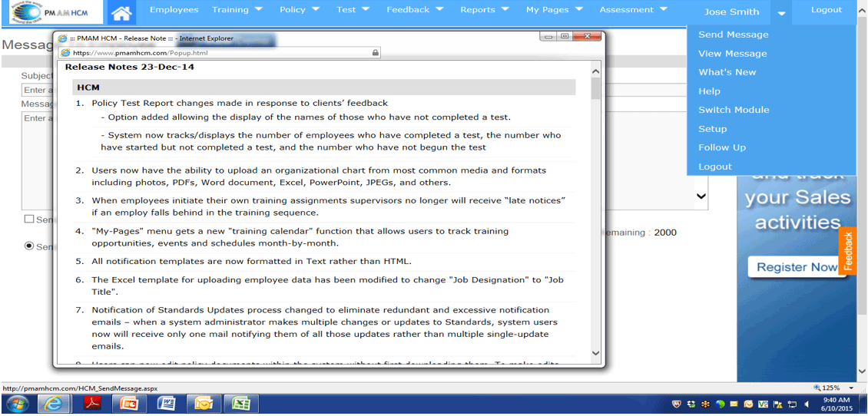868x416 pixels.
Task: Click the Register Now ad button
Action: pyautogui.click(x=797, y=267)
